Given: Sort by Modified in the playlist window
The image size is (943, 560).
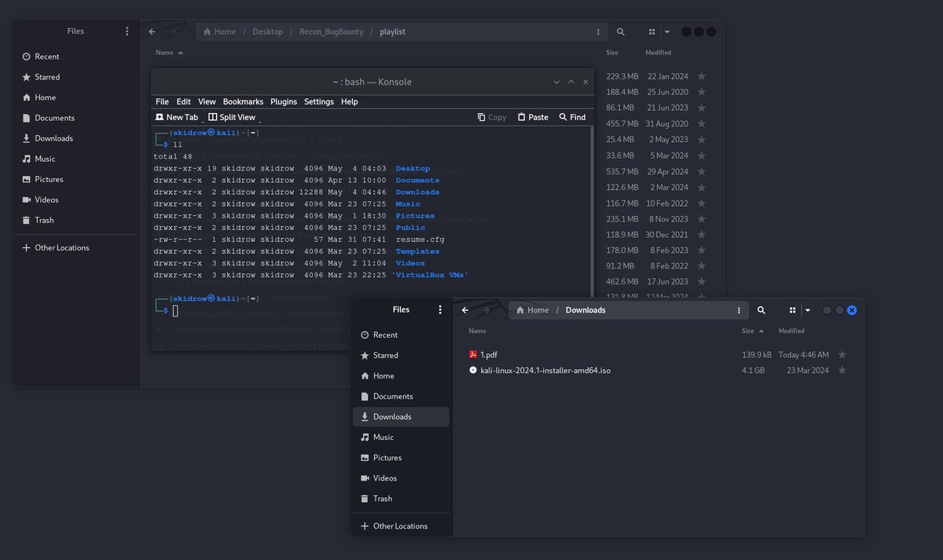Looking at the screenshot, I should pyautogui.click(x=659, y=53).
